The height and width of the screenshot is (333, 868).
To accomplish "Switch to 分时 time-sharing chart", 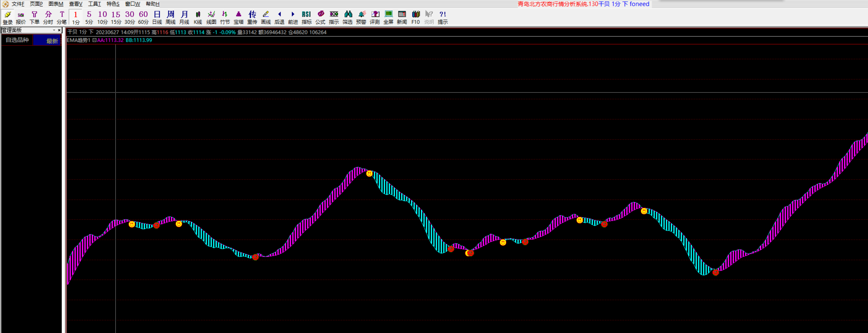I will coord(48,18).
